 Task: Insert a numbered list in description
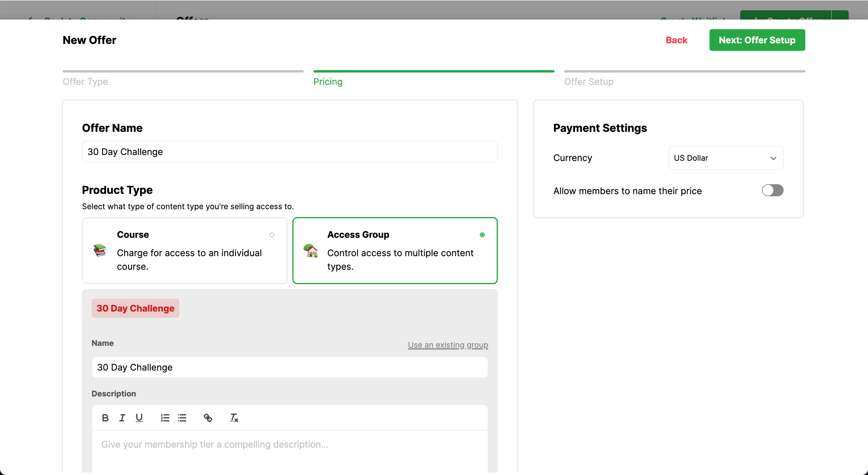pos(165,418)
